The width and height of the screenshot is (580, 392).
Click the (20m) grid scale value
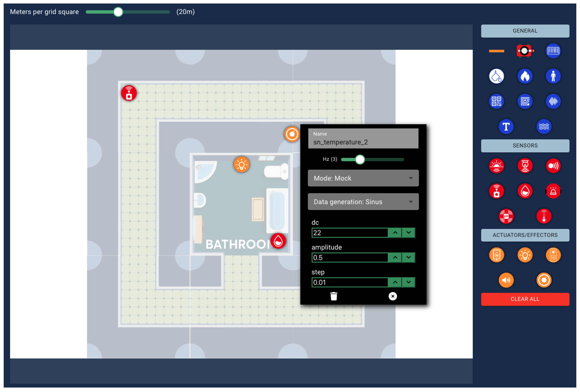(185, 12)
